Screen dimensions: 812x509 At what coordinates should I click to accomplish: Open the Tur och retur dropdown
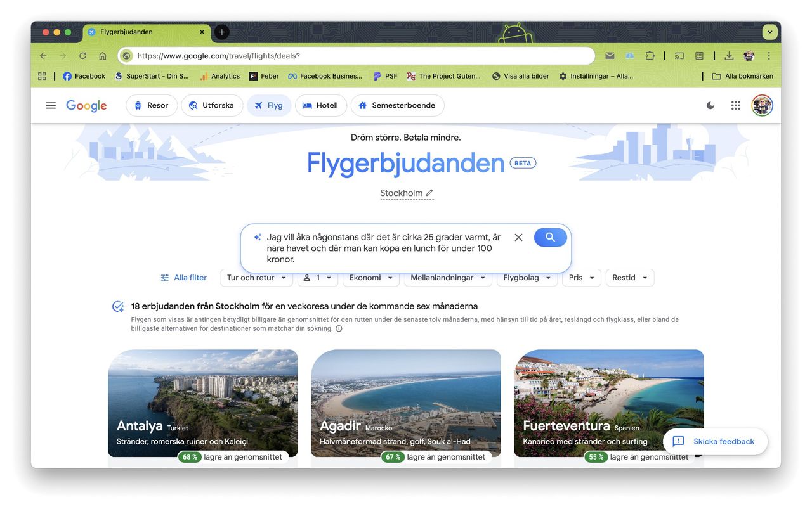256,277
